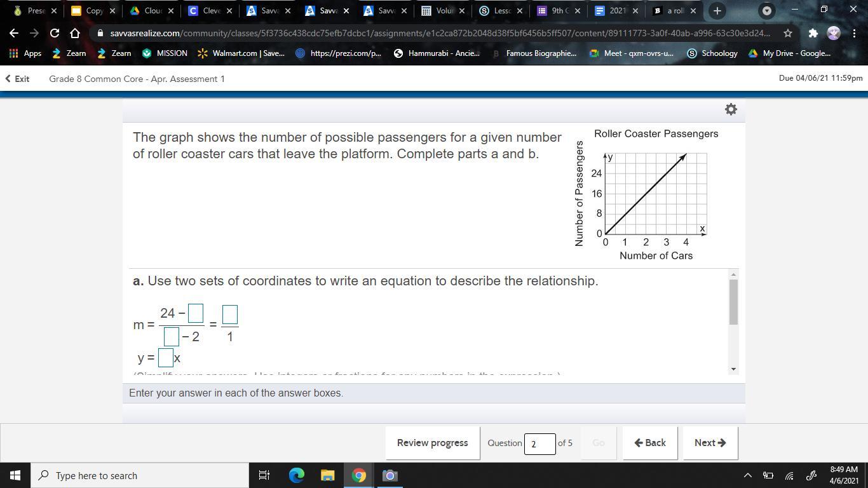Open the Schoology bookmark
This screenshot has height=488, width=868.
[712, 53]
